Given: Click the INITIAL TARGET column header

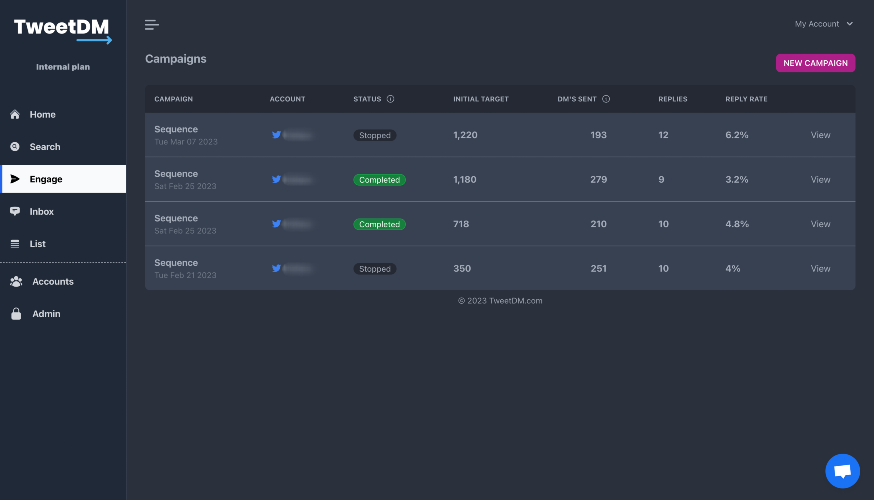Looking at the screenshot, I should 481,99.
